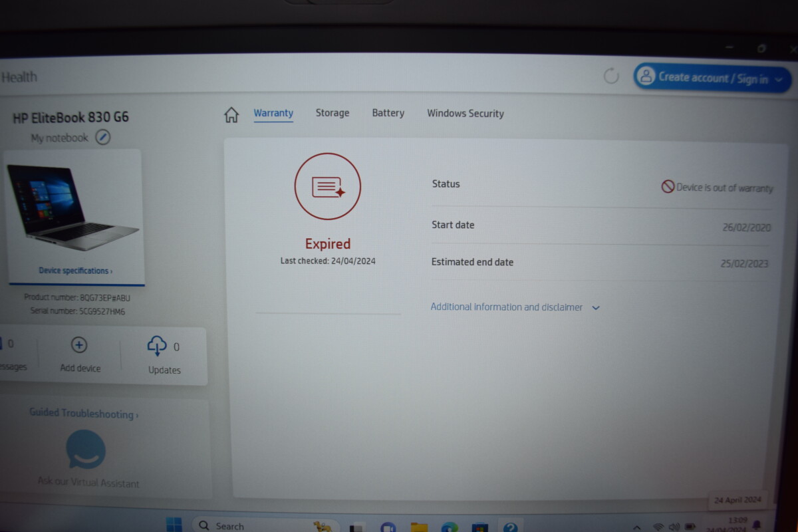Viewport: 798px width, 532px height.
Task: Click the Ask our Virtual Assistant text
Action: (x=88, y=482)
